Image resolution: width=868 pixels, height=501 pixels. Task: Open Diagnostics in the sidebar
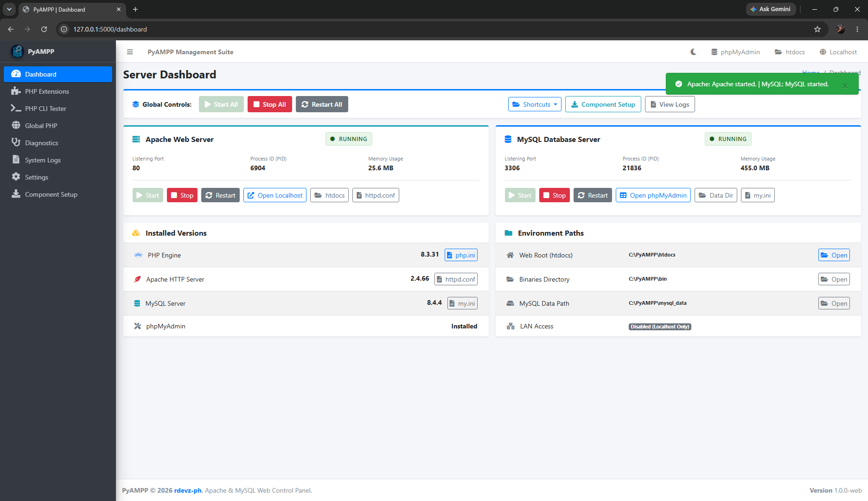click(58, 143)
